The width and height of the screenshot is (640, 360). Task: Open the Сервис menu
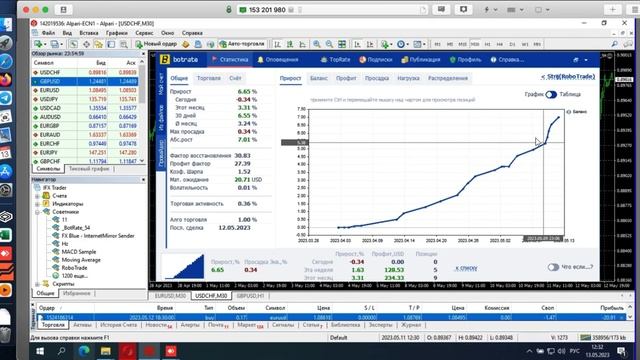coord(144,33)
